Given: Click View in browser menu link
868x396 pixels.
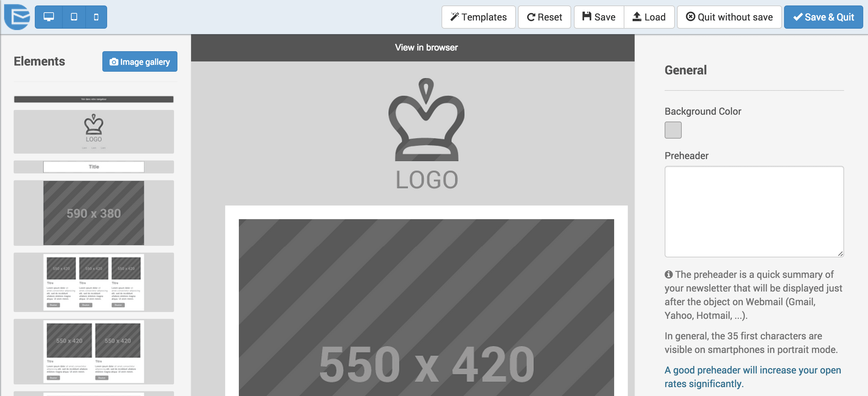Looking at the screenshot, I should tap(426, 48).
